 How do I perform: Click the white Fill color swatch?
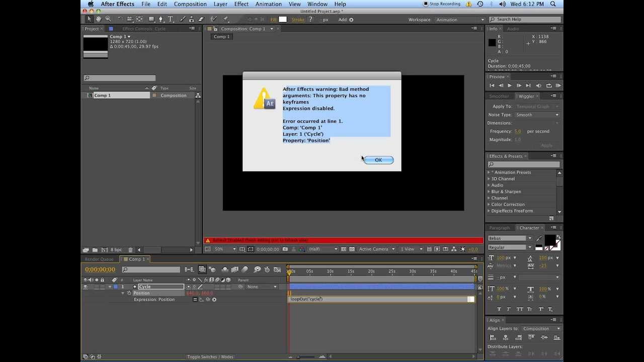283,20
